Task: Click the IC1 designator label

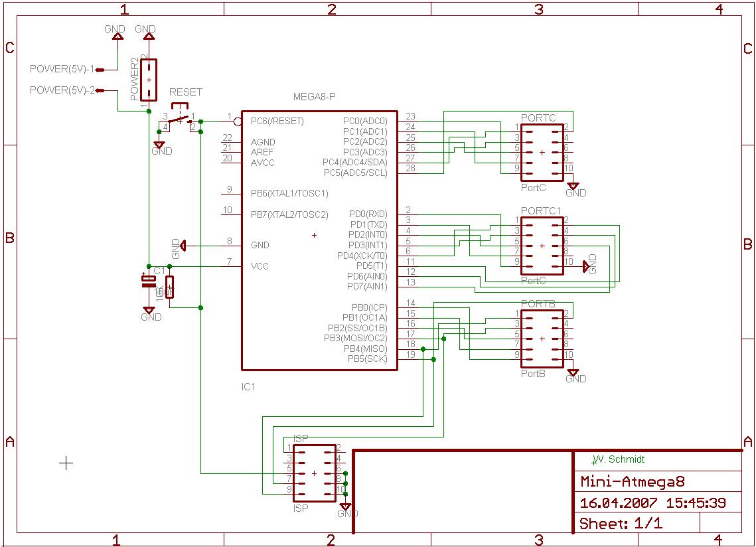Action: click(248, 386)
